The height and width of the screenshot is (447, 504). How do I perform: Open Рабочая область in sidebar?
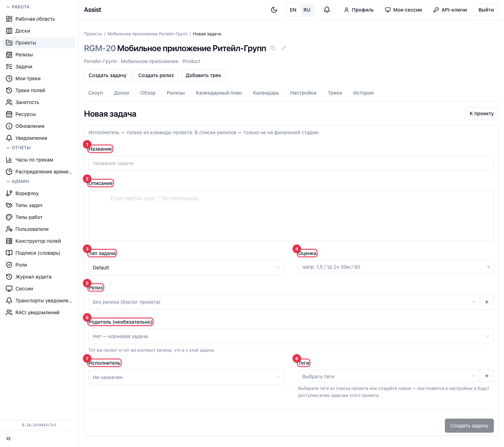click(x=39, y=19)
